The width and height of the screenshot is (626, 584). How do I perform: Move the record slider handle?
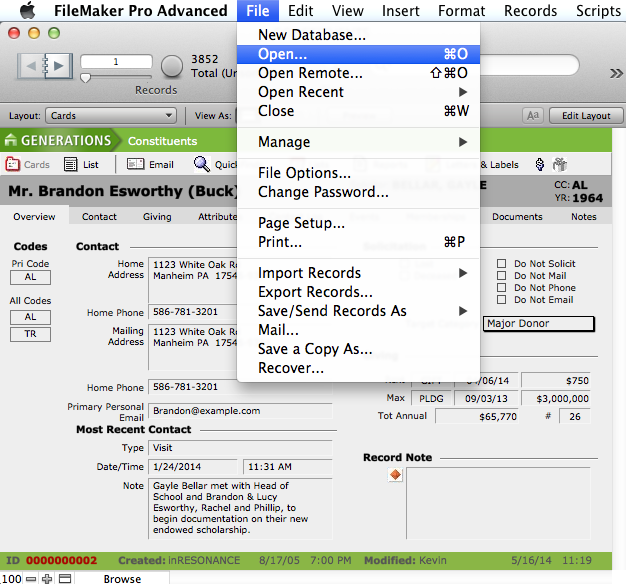pos(85,77)
